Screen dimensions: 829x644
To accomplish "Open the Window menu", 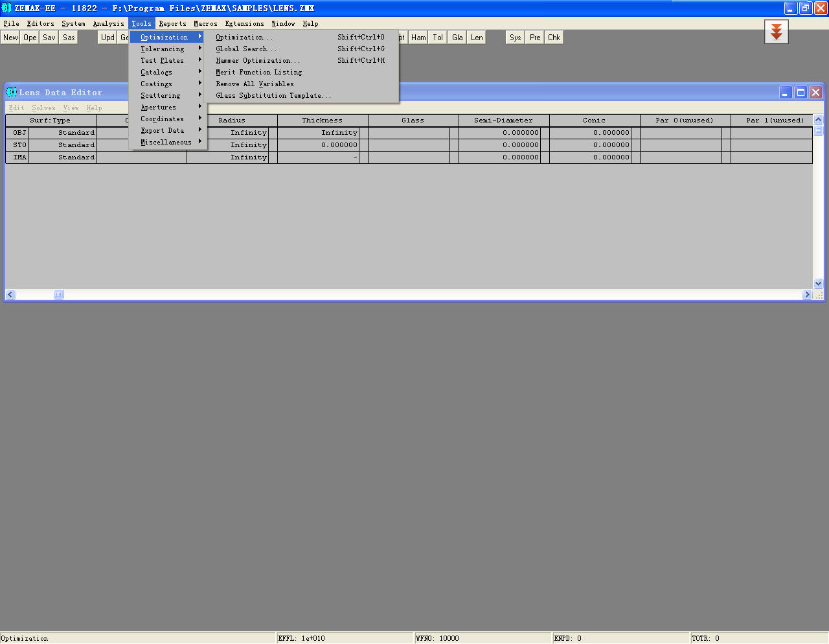I will click(283, 24).
